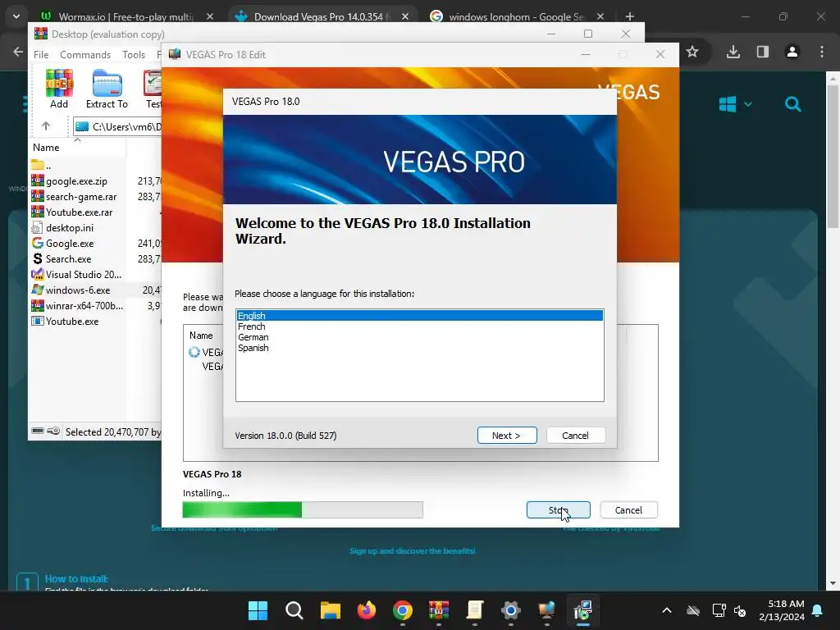Image resolution: width=840 pixels, height=630 pixels.
Task: Open the WinRAR Tools menu
Action: (x=134, y=55)
